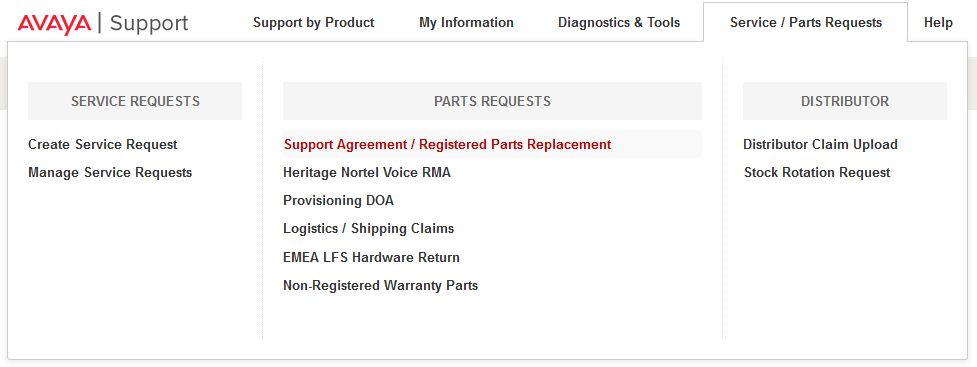Click the Avaya Support logo
977x367 pixels.
click(x=103, y=24)
